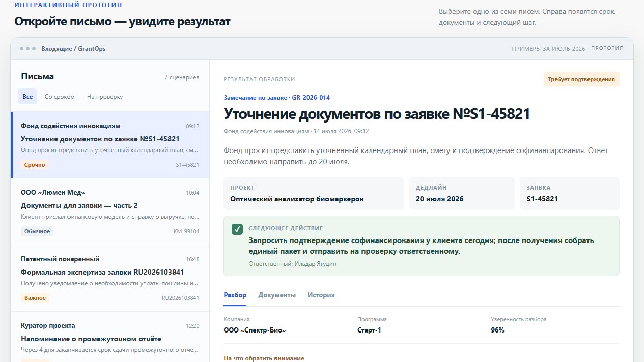Click the green checkmark icon beside Следующее действие
This screenshot has width=644, height=362.
click(x=237, y=229)
